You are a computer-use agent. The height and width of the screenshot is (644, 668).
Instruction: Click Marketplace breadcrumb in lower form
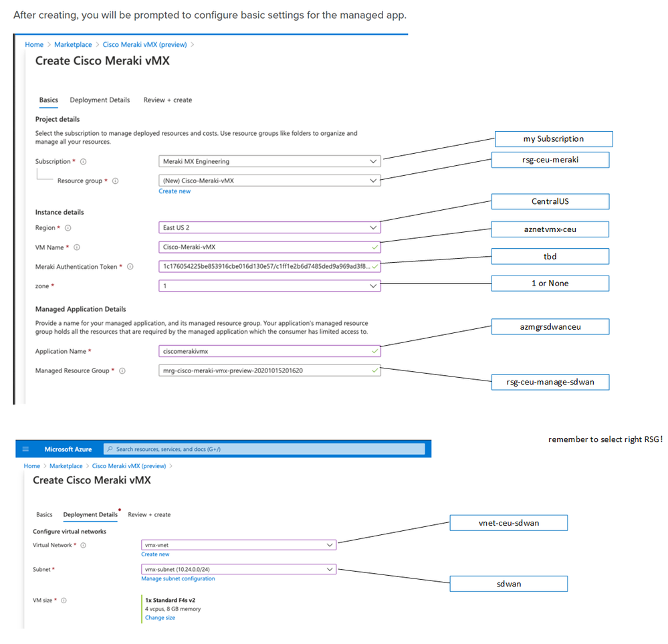66,466
